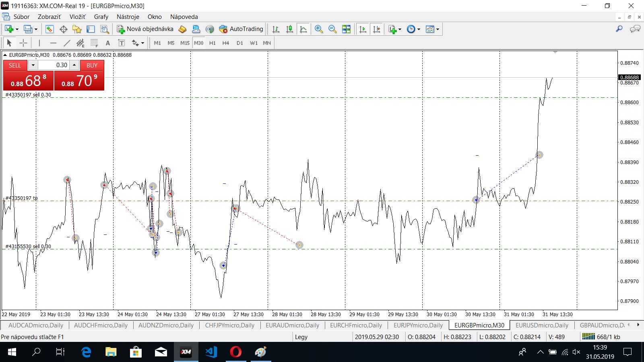Select the M1 timeframe

click(x=157, y=43)
